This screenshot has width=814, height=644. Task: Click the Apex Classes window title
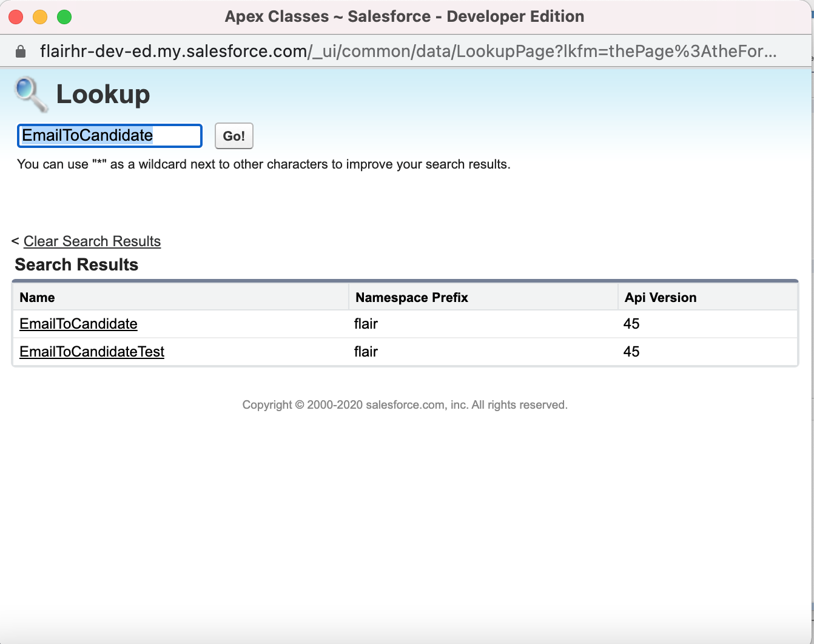tap(404, 16)
